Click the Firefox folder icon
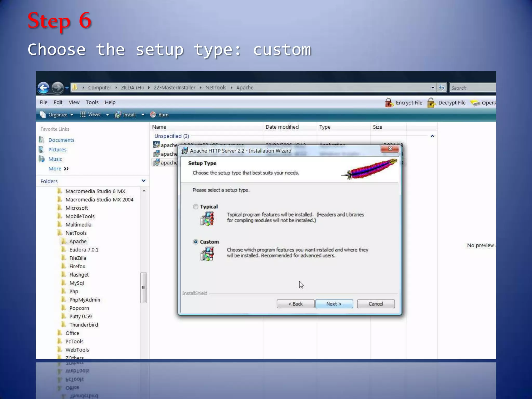532x399 pixels. (x=63, y=266)
